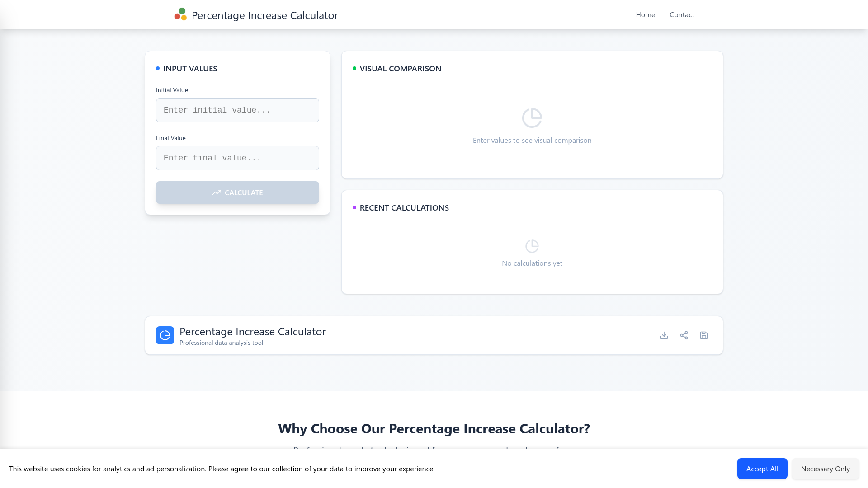Choose Necessary Only cookies
Image resolution: width=868 pixels, height=488 pixels.
click(x=825, y=469)
